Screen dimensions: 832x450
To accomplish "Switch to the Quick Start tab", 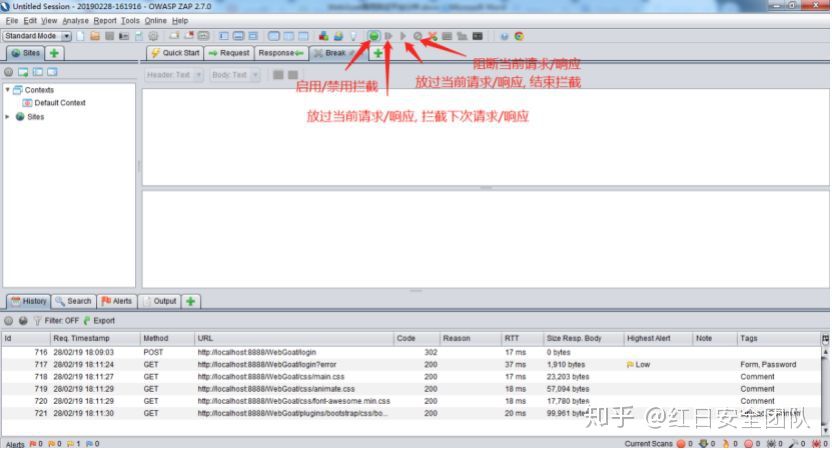I will 175,53.
